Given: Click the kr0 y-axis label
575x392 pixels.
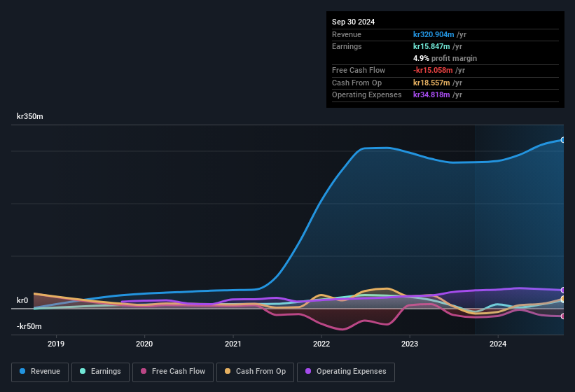Looking at the screenshot, I should click(22, 300).
